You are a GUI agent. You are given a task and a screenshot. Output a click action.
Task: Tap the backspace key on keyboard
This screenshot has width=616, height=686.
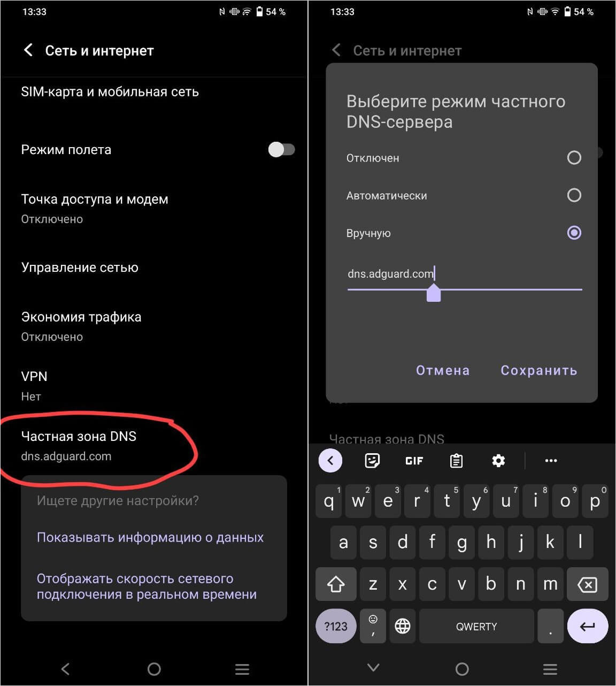[x=588, y=584]
